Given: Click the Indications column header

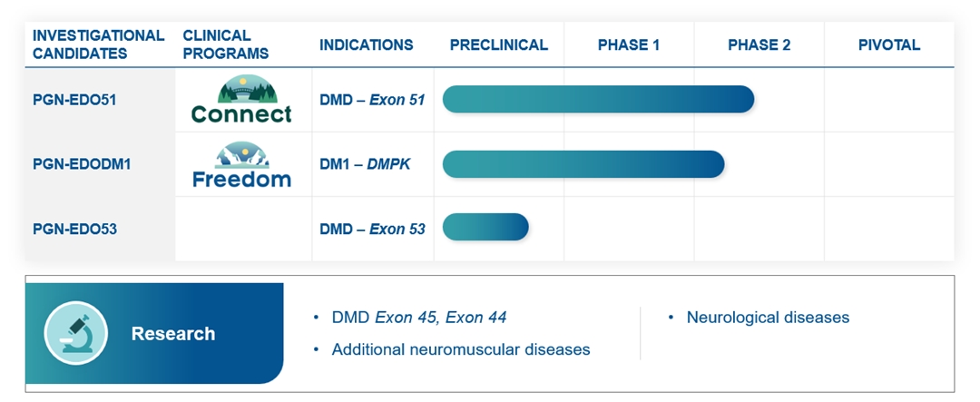Looking at the screenshot, I should tap(366, 44).
